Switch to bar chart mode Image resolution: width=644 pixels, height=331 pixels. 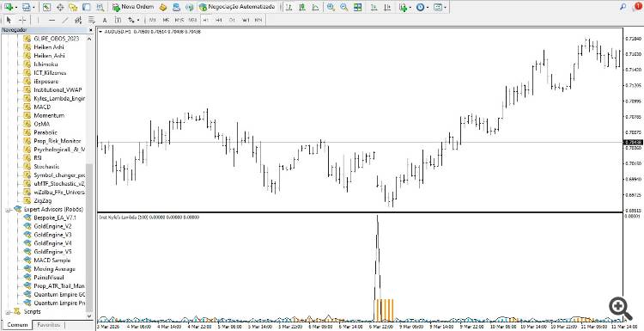pyautogui.click(x=289, y=7)
